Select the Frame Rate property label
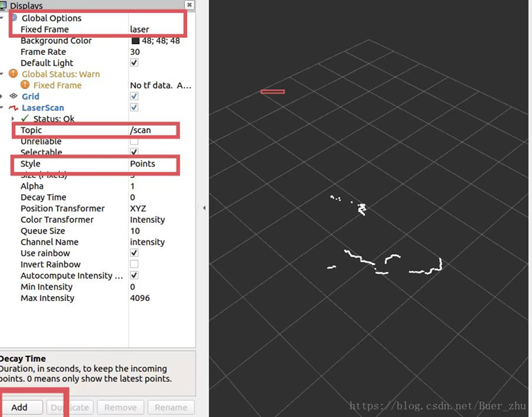The image size is (532, 417). click(43, 52)
